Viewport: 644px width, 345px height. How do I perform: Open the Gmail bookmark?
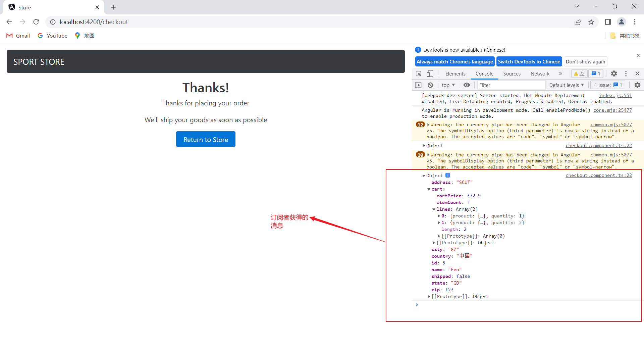point(18,36)
